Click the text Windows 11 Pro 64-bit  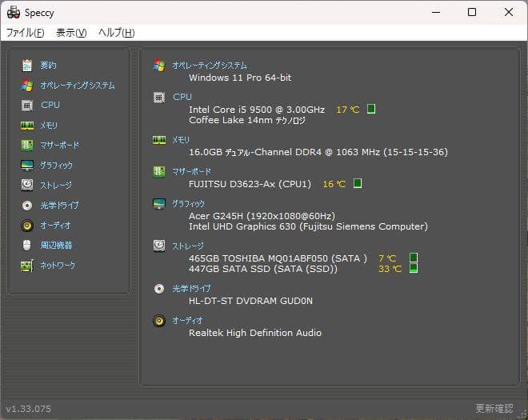(240, 78)
